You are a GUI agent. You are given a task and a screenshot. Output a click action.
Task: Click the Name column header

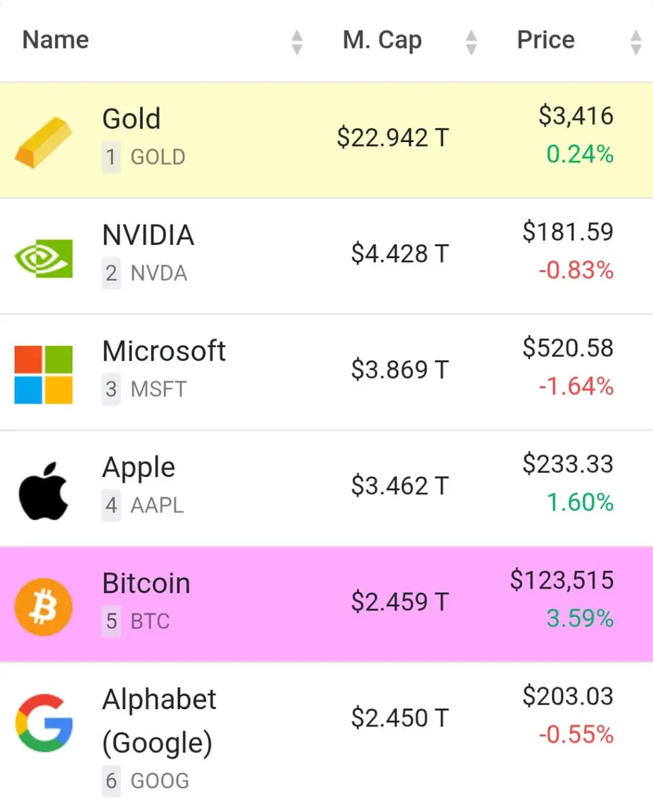(55, 41)
